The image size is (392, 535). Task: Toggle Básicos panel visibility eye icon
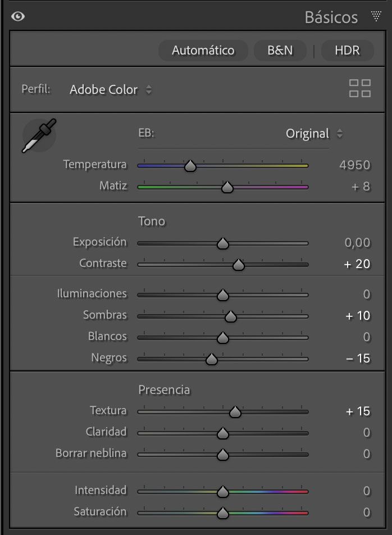pyautogui.click(x=19, y=17)
